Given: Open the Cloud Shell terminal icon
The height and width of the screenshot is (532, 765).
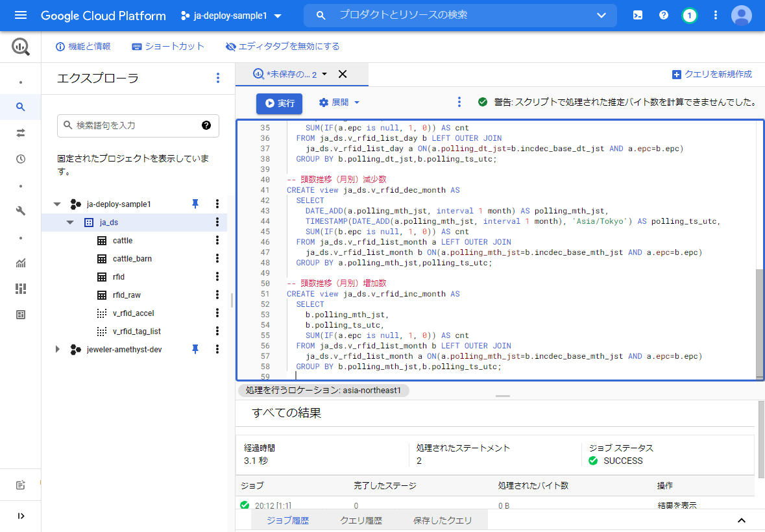Looking at the screenshot, I should click(x=638, y=15).
